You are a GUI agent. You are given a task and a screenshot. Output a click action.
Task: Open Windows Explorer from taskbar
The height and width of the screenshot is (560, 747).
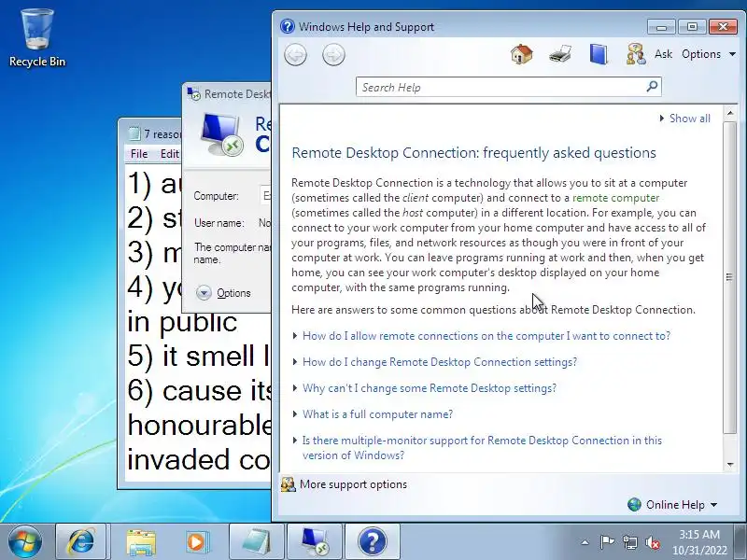click(141, 541)
